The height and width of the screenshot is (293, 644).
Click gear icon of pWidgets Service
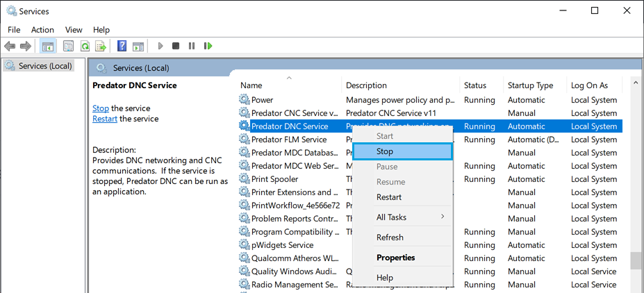[x=245, y=245]
